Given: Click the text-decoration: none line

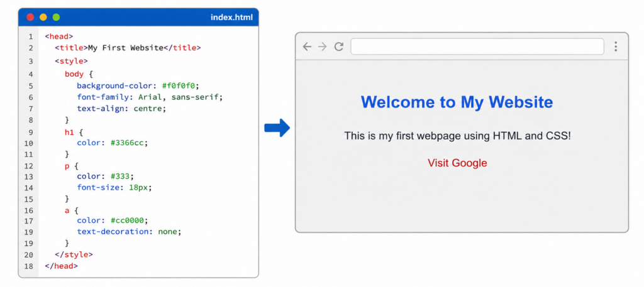Looking at the screenshot, I should click(129, 232).
